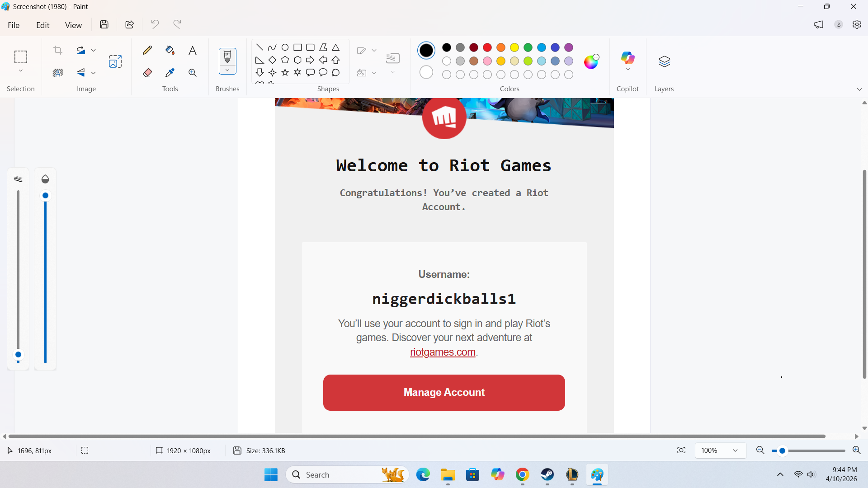Open Google Chrome from the taskbar

[522, 475]
